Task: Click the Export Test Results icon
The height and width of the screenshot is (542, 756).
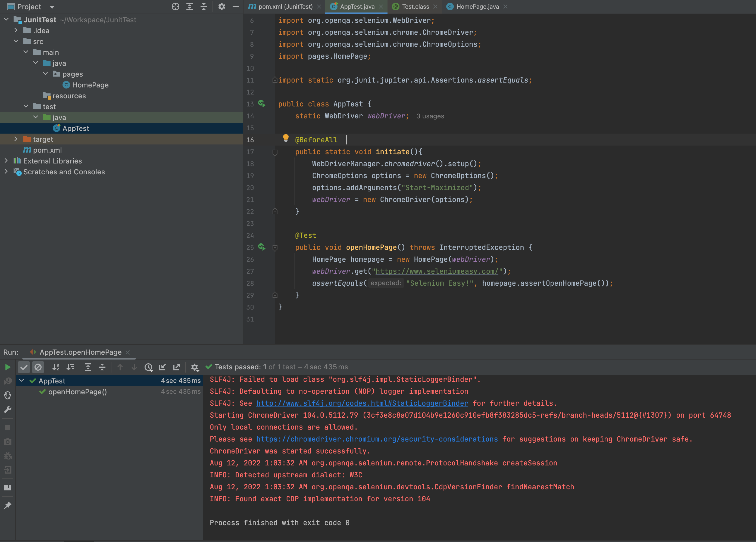Action: coord(177,367)
